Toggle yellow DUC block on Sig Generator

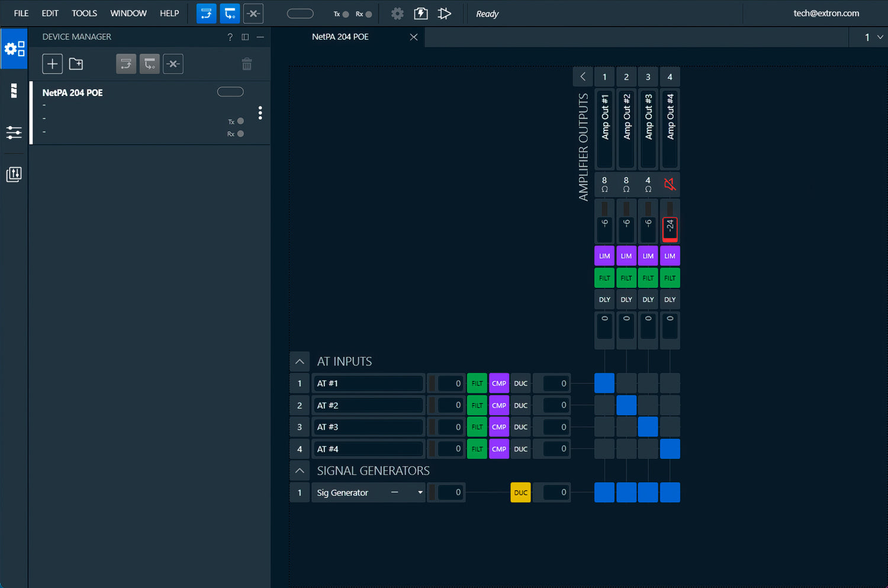[x=521, y=493]
